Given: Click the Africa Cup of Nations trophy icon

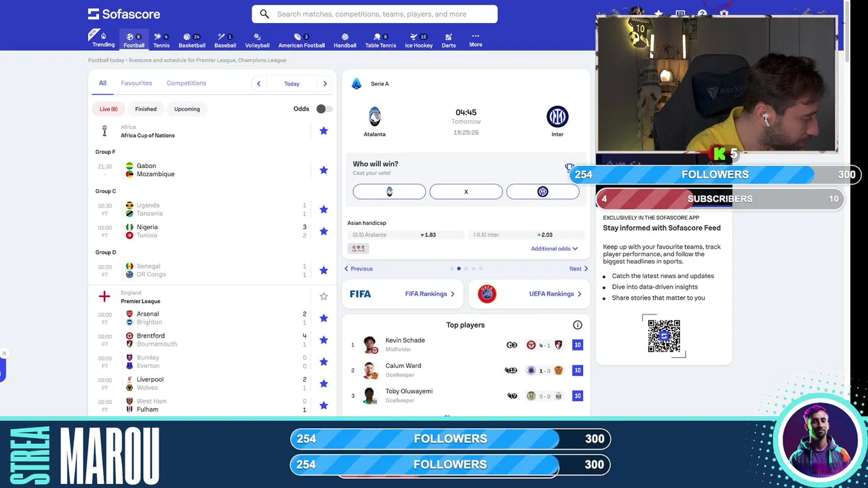Looking at the screenshot, I should 104,131.
